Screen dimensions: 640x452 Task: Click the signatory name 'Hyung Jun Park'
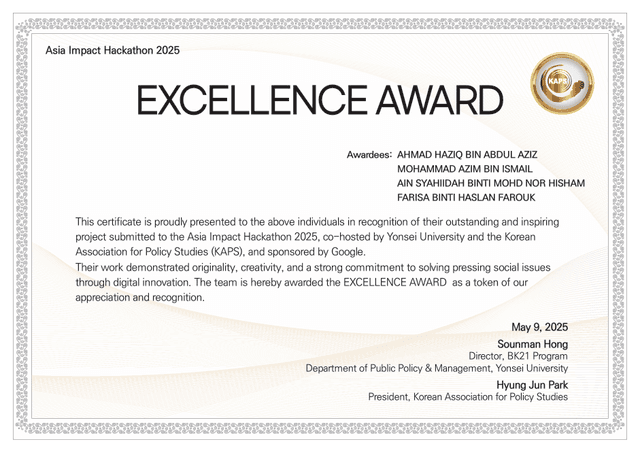(532, 385)
